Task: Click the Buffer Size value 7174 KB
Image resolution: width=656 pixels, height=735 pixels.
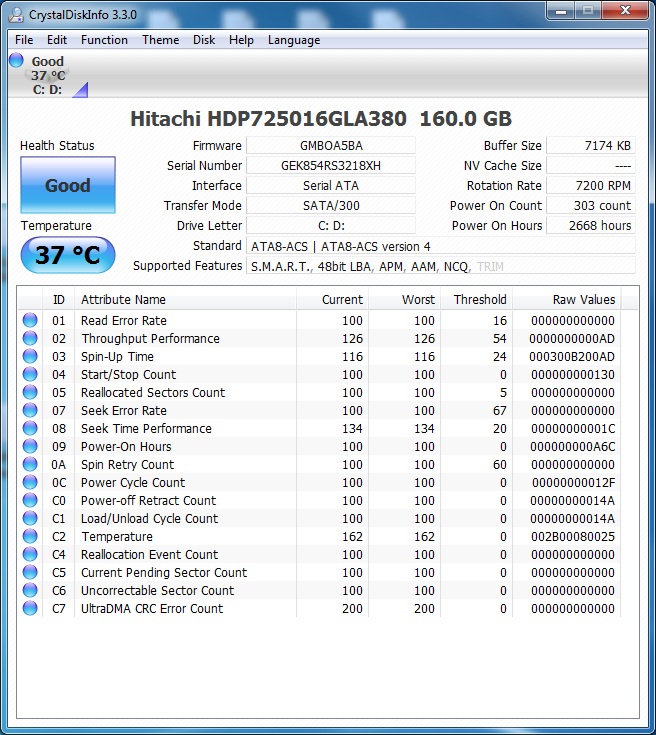Action: tap(591, 145)
